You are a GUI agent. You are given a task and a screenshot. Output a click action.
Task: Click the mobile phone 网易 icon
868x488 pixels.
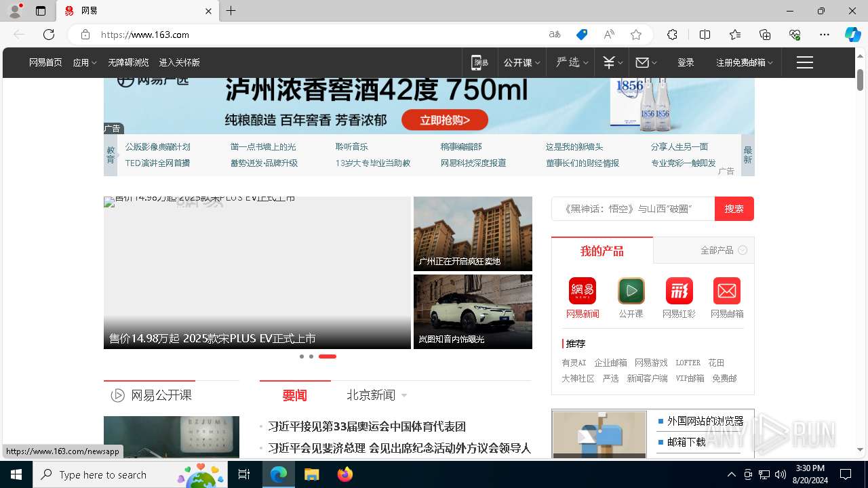tap(480, 62)
